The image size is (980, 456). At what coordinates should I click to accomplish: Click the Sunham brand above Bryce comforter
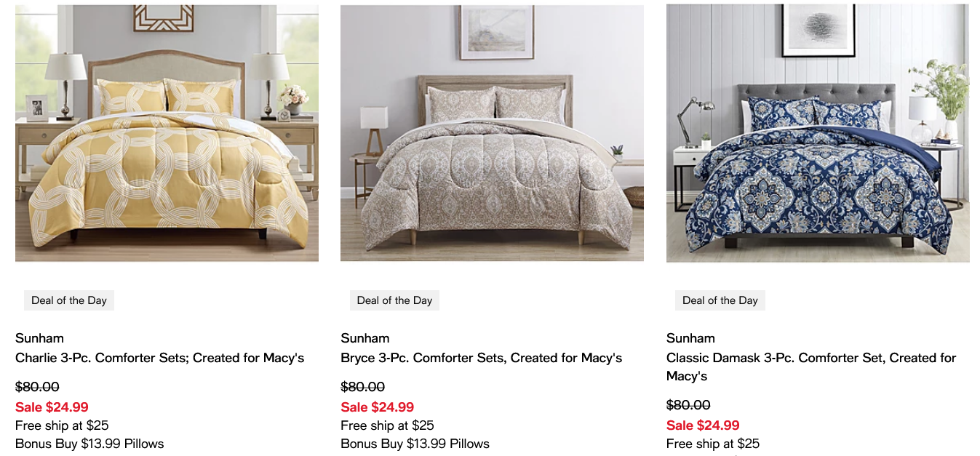tap(364, 338)
